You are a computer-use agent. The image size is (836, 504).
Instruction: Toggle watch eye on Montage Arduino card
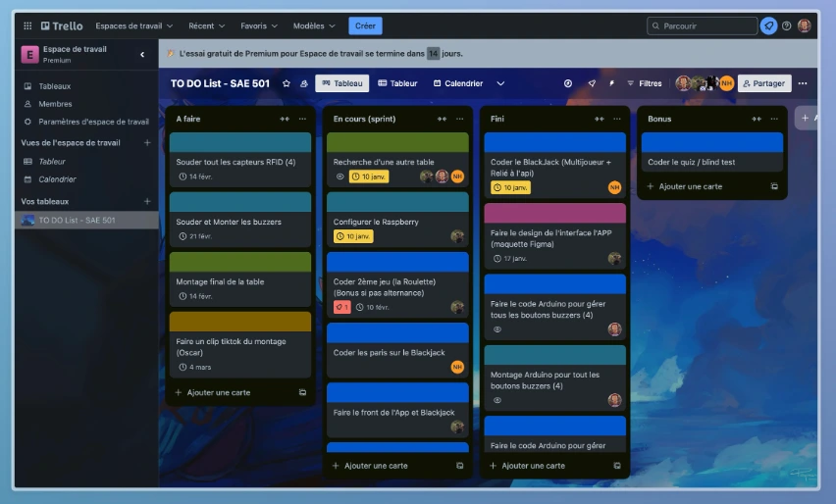click(x=496, y=400)
